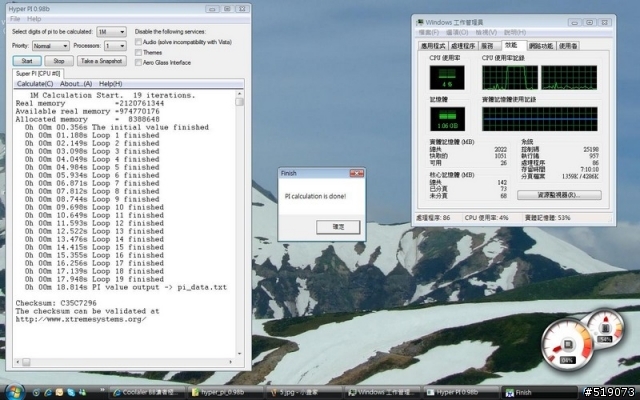Switch to the 網路功能 tab in Task Manager

coord(541,46)
